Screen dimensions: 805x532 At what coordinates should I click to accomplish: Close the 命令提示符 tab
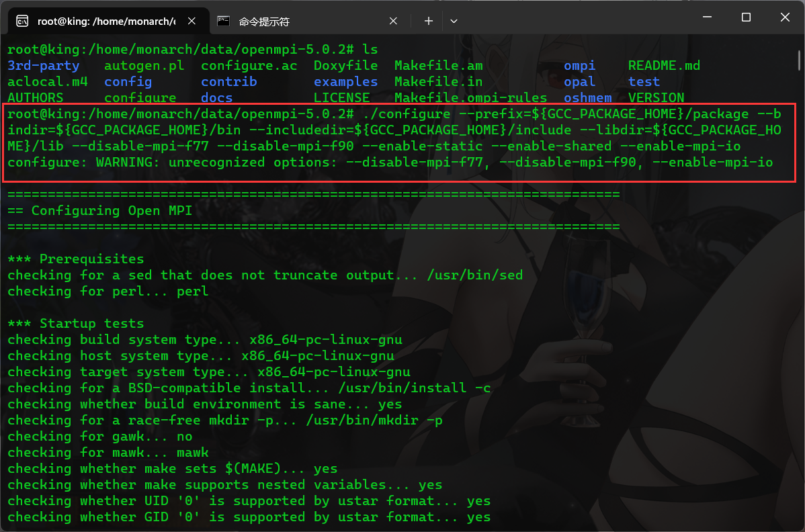[x=393, y=21]
